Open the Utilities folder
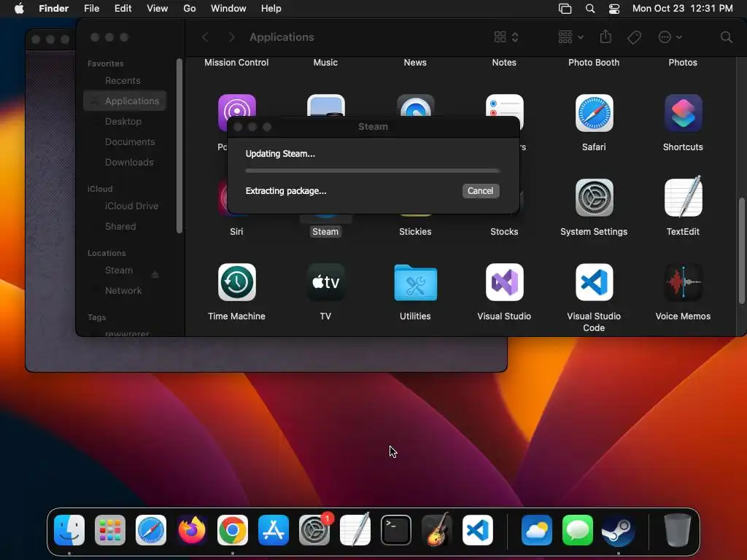This screenshot has height=560, width=747. [x=415, y=283]
